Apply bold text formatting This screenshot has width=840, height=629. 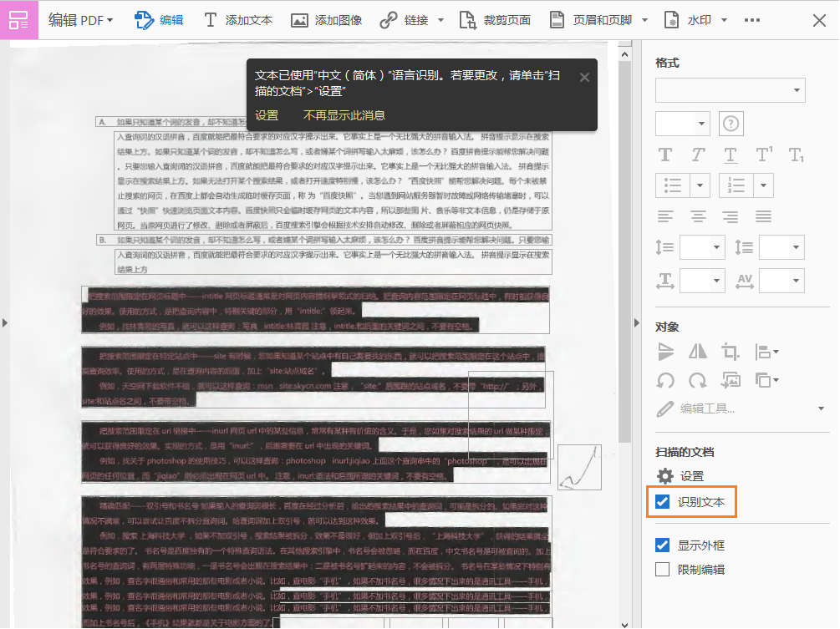pos(664,155)
